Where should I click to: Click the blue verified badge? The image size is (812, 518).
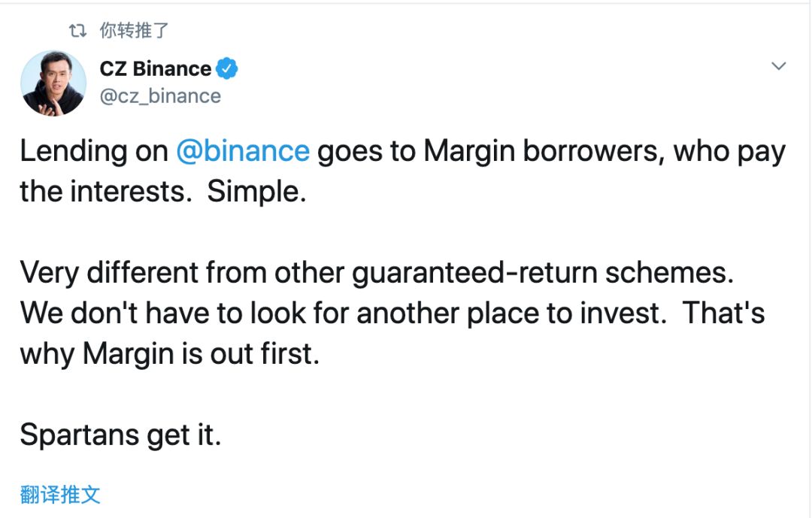point(226,68)
